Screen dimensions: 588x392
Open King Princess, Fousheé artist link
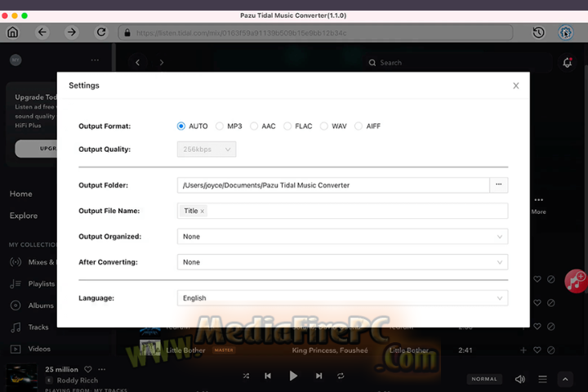(330, 350)
